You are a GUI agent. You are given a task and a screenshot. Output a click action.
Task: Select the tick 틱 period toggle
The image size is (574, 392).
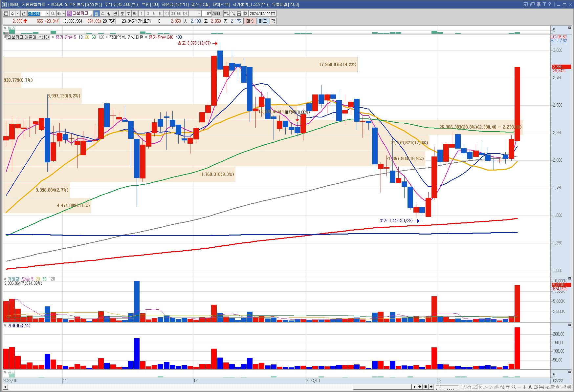135,13
